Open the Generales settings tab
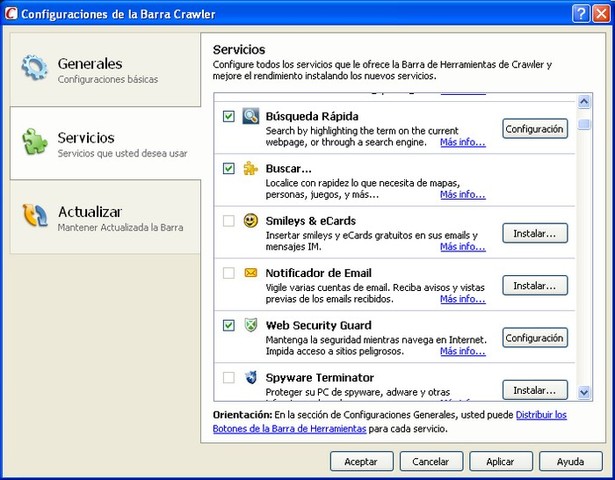The height and width of the screenshot is (480, 615). (x=105, y=69)
